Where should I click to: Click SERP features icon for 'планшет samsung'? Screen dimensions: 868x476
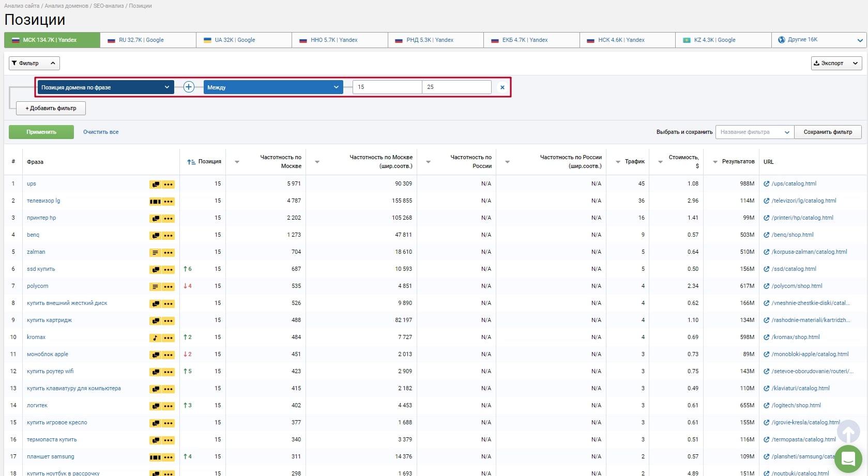(x=155, y=457)
